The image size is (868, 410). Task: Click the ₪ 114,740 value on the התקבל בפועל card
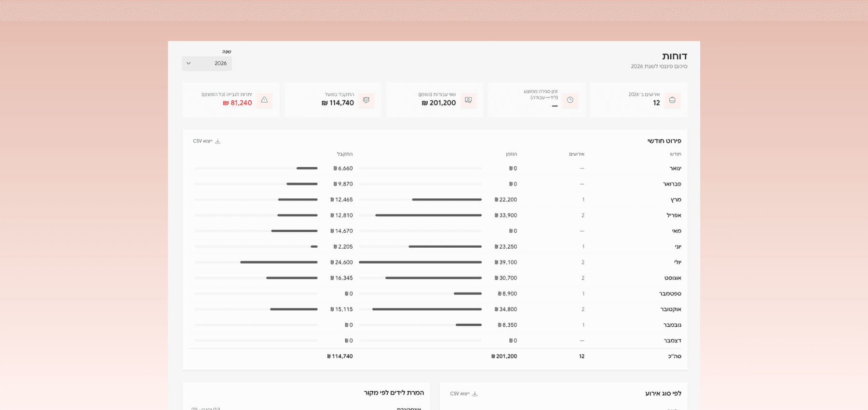tap(338, 103)
